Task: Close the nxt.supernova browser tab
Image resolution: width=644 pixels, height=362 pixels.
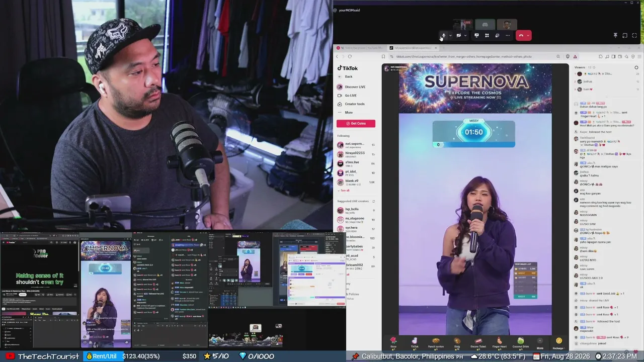Action: (436, 48)
